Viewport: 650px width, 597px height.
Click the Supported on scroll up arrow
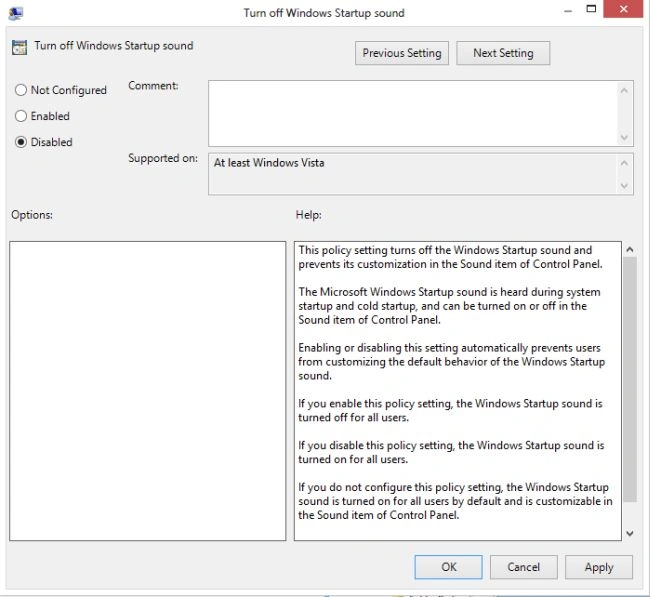click(624, 163)
